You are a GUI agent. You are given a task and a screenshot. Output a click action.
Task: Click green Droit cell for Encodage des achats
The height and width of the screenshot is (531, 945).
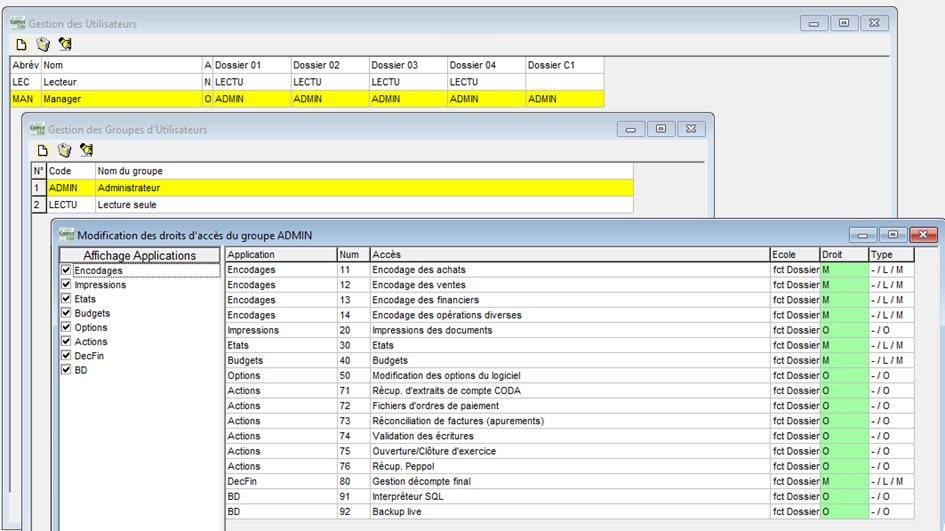[843, 270]
